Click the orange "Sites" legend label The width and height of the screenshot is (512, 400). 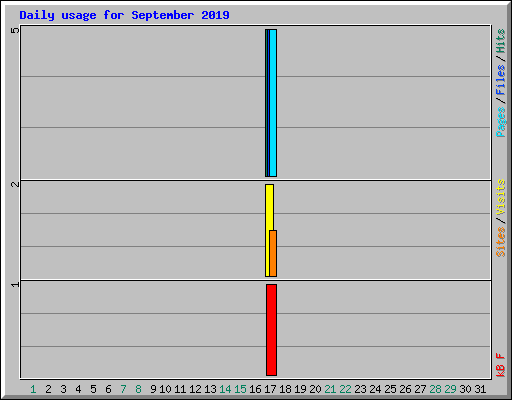(x=501, y=242)
